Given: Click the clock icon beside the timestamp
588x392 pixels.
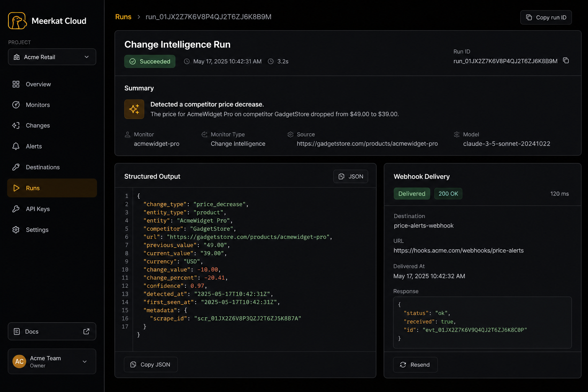Looking at the screenshot, I should [x=187, y=61].
